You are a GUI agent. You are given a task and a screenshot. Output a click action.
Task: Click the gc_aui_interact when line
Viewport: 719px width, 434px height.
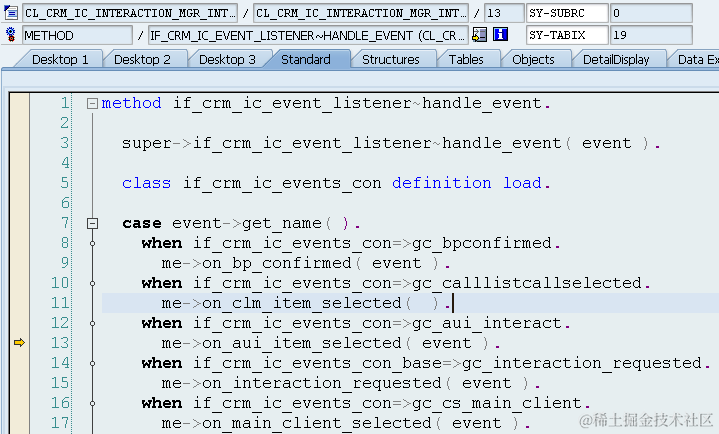point(356,323)
